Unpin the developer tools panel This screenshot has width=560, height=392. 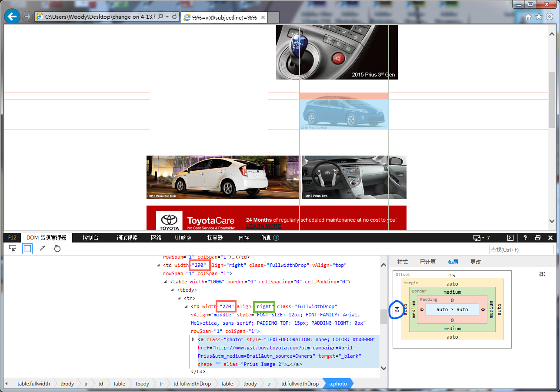coord(538,238)
